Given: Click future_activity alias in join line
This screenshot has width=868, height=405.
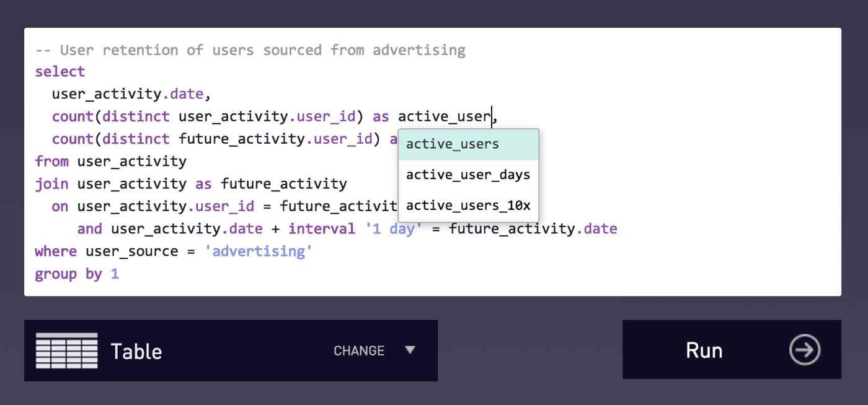Looking at the screenshot, I should pos(284,184).
